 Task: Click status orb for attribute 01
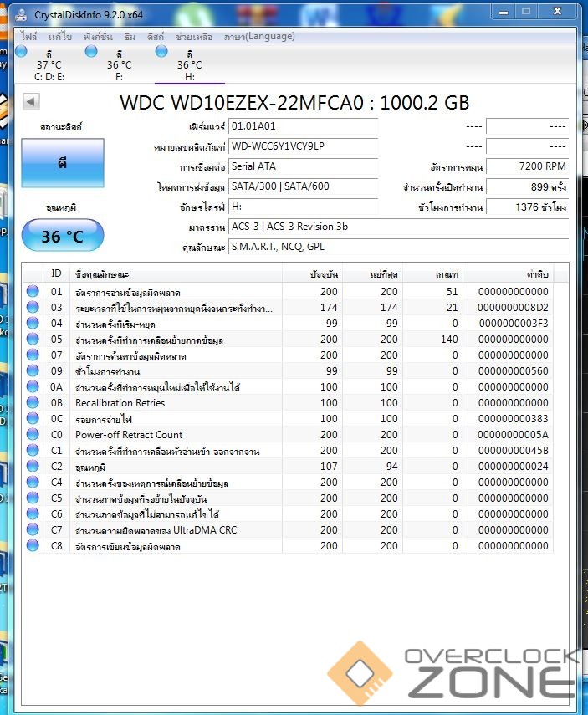[33, 291]
